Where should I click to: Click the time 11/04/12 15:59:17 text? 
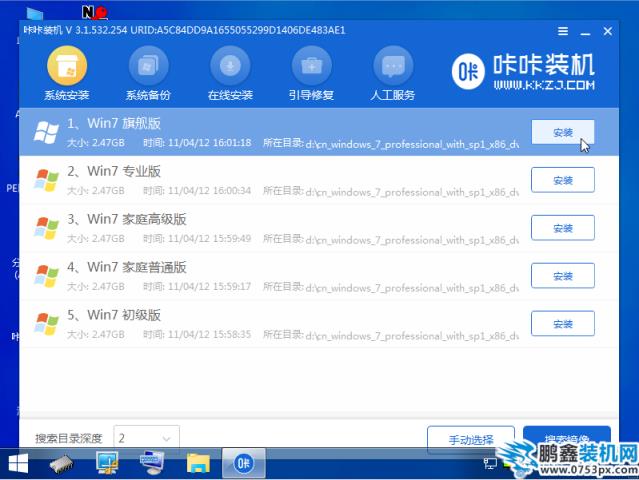[x=197, y=286]
